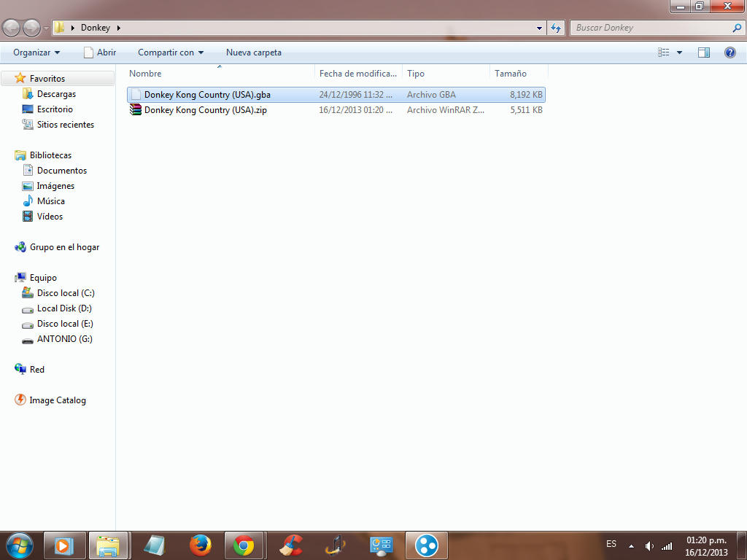Select the Donkey Kong Country (USA).zip file

pos(205,110)
